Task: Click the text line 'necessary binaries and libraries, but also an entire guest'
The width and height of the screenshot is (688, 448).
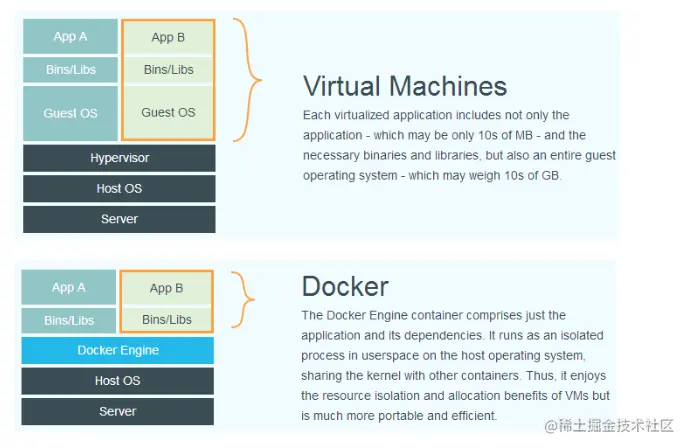Action: coord(459,155)
